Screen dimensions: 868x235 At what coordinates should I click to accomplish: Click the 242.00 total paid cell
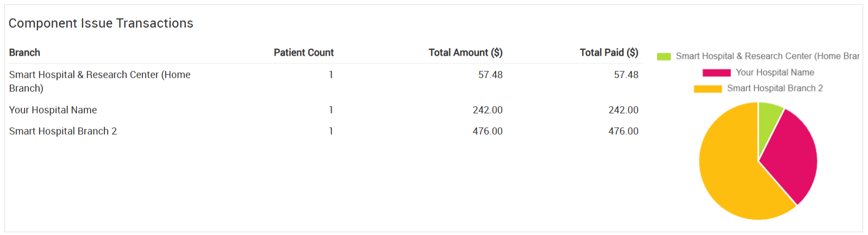tap(623, 110)
